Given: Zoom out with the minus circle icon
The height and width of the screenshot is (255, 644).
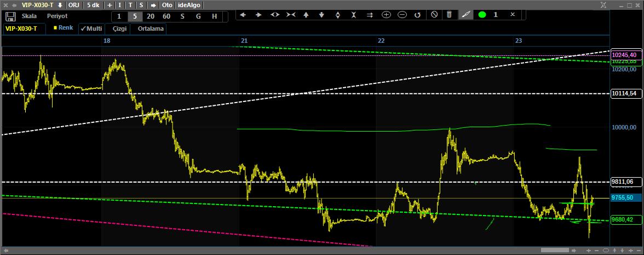Looking at the screenshot, I should coord(402,15).
